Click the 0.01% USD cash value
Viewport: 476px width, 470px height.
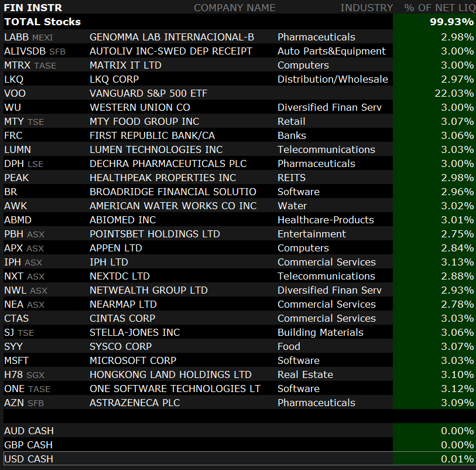pos(457,459)
